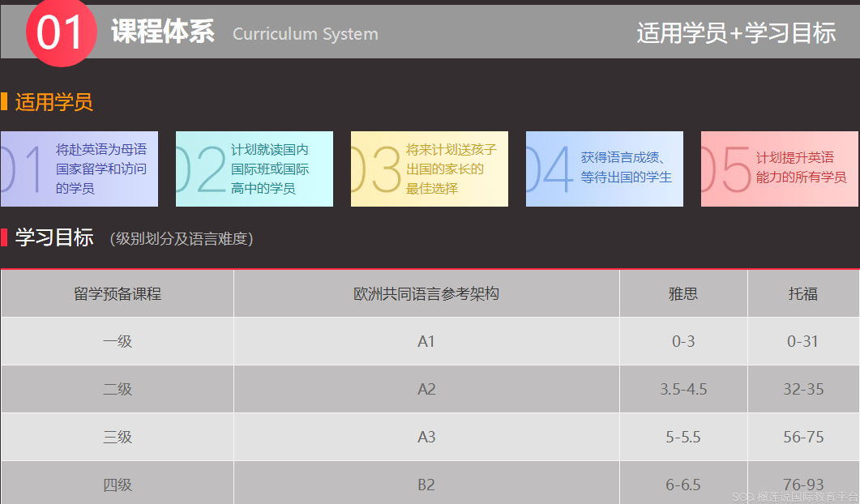Click the orange 适用学员 section title
The height and width of the screenshot is (504, 860).
pos(53,102)
